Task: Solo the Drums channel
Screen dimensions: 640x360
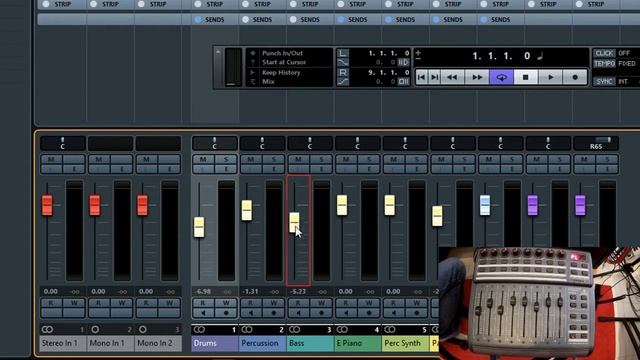Action: 226,159
